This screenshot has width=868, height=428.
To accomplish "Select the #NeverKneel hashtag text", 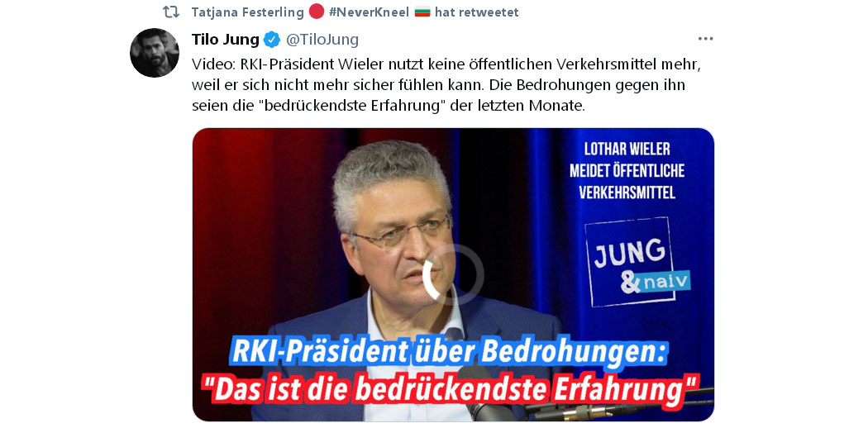I will (370, 12).
